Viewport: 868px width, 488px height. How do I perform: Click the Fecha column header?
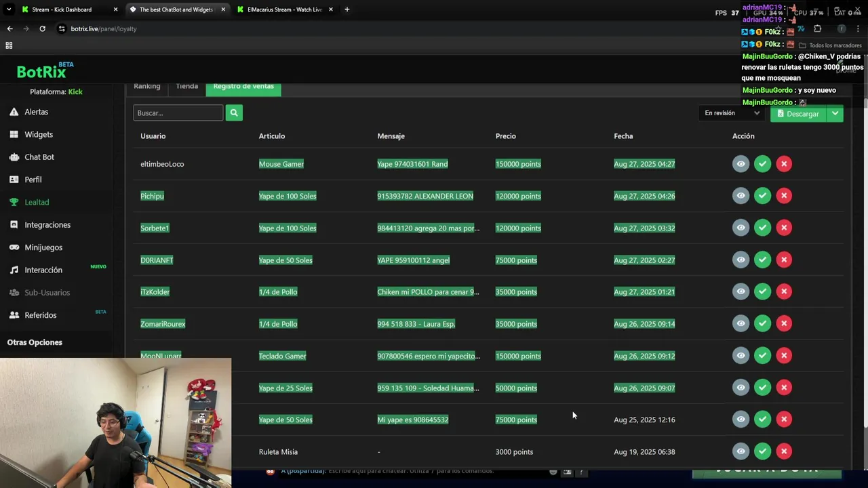point(623,136)
